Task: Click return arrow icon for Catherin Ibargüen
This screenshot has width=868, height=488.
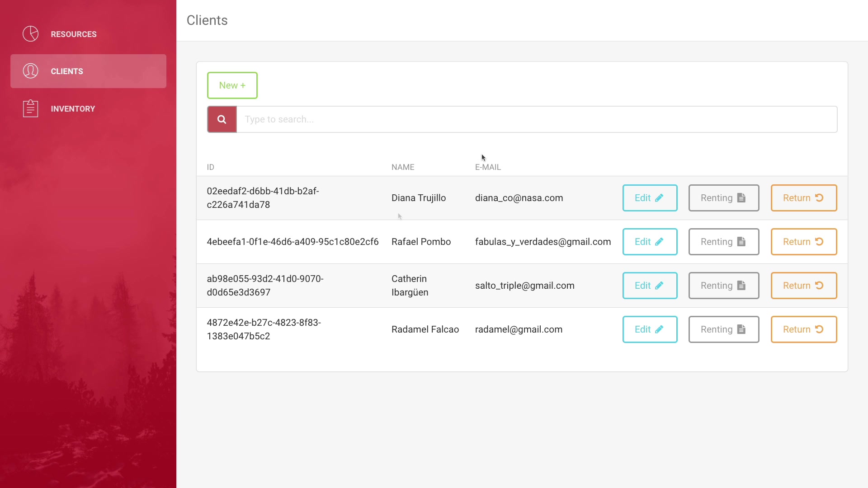Action: coord(819,286)
